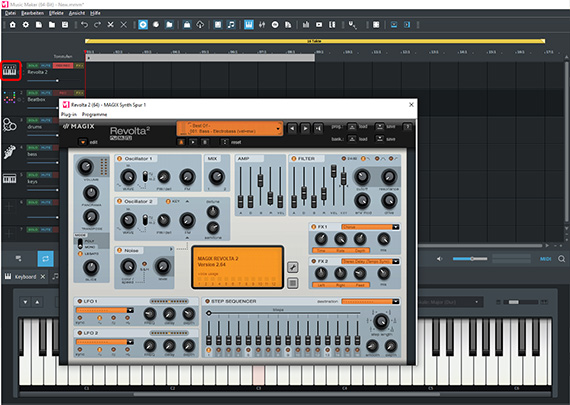The width and height of the screenshot is (570, 405).
Task: Open the FX 2 Stereo Delay dropdown
Action: 396,261
